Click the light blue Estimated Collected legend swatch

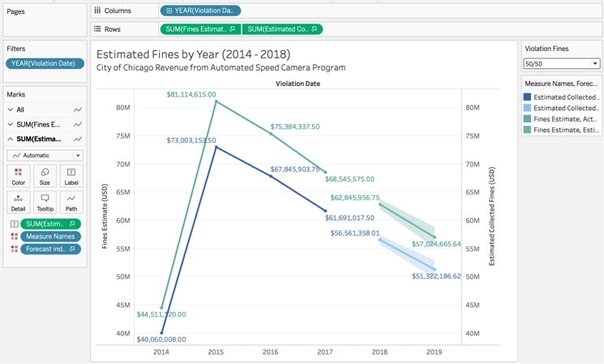tap(528, 108)
